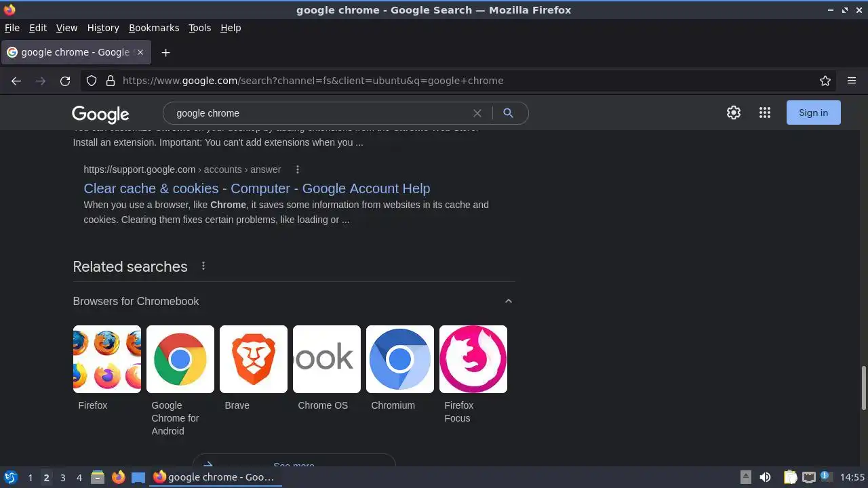Switch to Firefox window in taskbar
Viewport: 868px width, 488px height.
coord(216,477)
